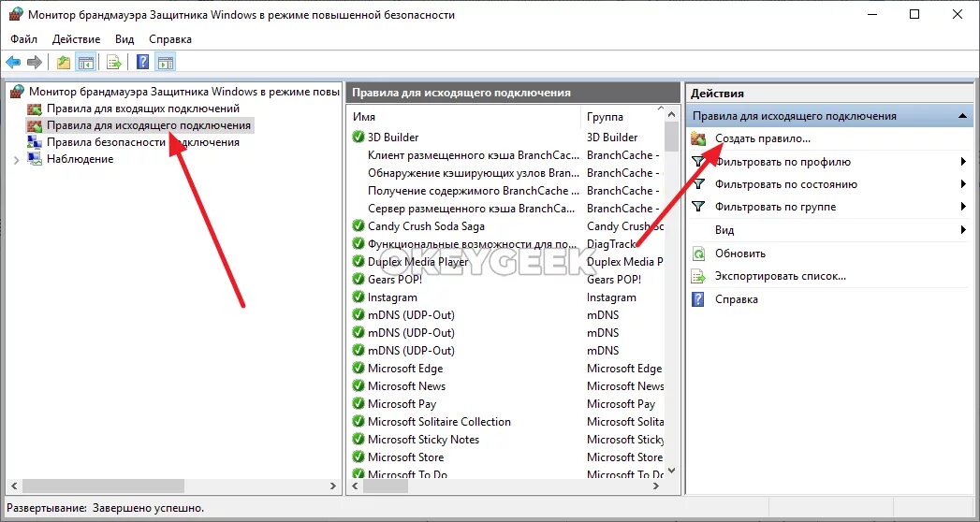Click the tree pane horizontal scrollbar
The image size is (980, 522).
(x=103, y=486)
